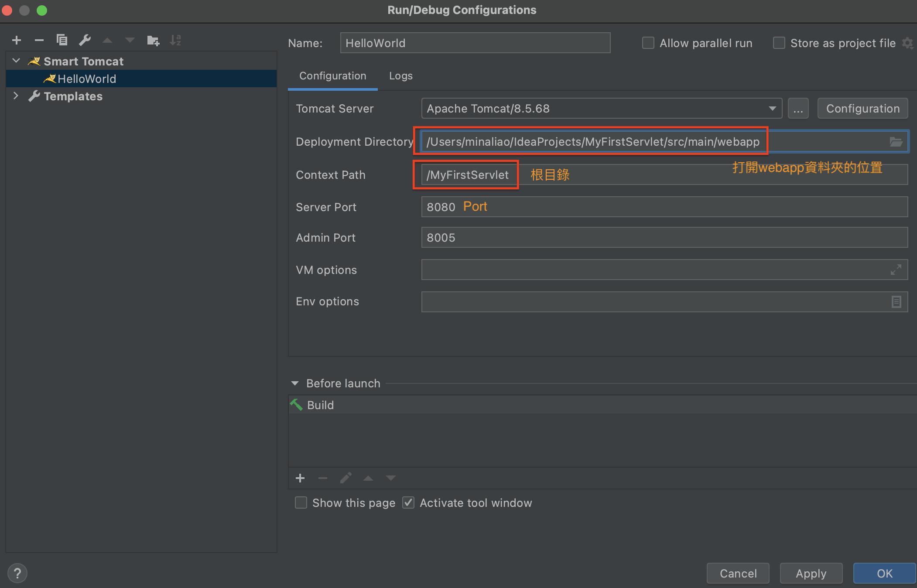Add a new configuration with plus icon
The height and width of the screenshot is (588, 917).
point(17,40)
